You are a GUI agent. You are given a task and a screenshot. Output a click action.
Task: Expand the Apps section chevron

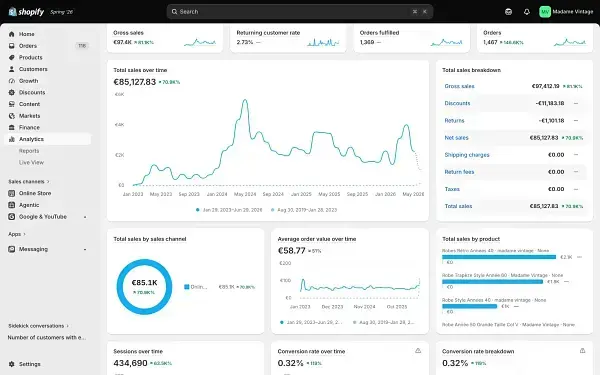pyautogui.click(x=24, y=234)
